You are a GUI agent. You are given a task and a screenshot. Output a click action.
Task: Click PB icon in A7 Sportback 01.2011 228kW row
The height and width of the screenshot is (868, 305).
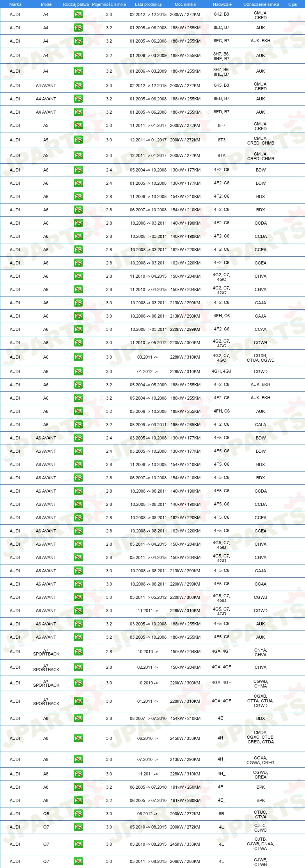click(x=78, y=701)
